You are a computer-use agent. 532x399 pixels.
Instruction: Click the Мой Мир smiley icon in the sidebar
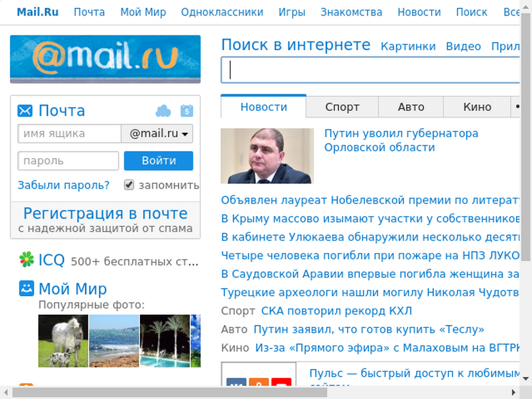(26, 288)
